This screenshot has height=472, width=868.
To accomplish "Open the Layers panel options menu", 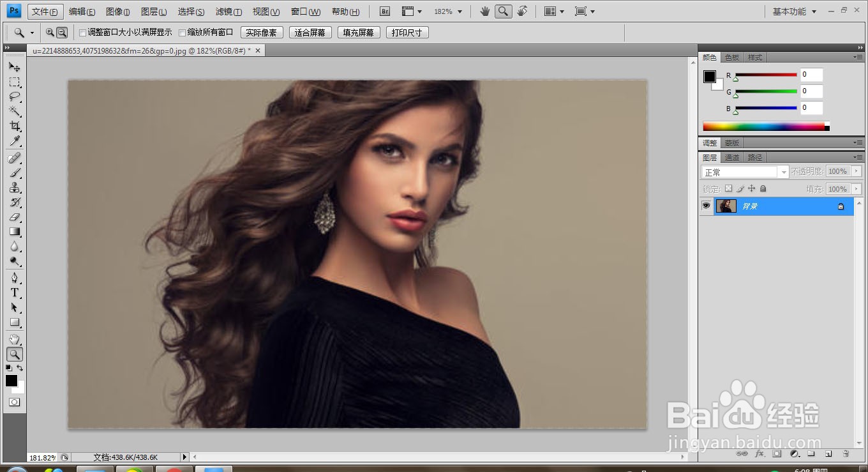I will 857,157.
